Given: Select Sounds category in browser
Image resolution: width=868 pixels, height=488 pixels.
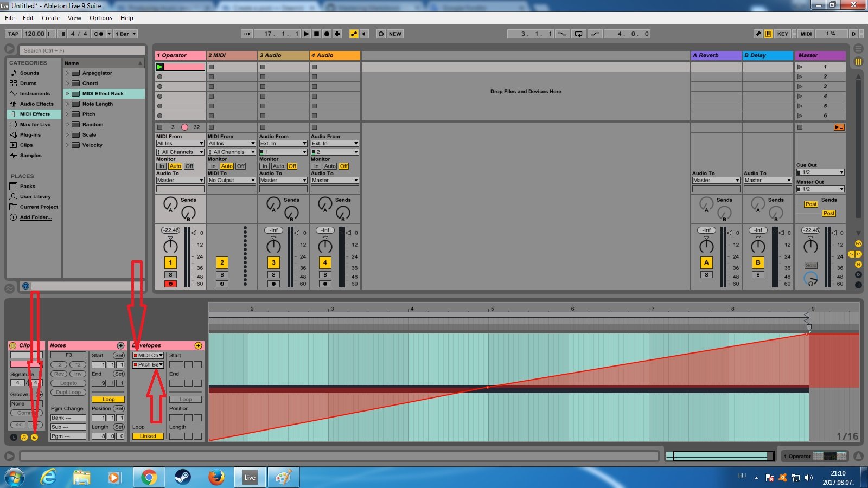Looking at the screenshot, I should (29, 73).
